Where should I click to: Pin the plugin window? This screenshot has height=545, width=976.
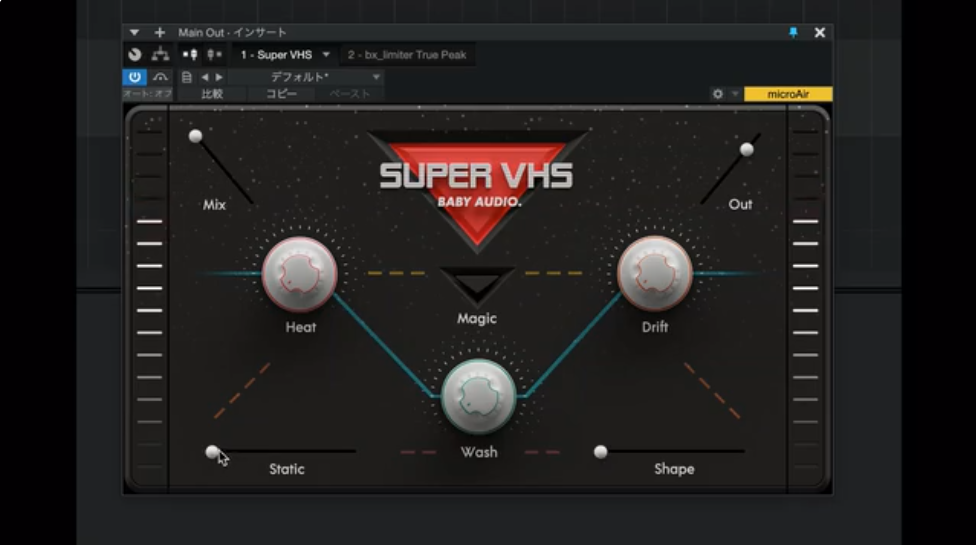pos(793,32)
